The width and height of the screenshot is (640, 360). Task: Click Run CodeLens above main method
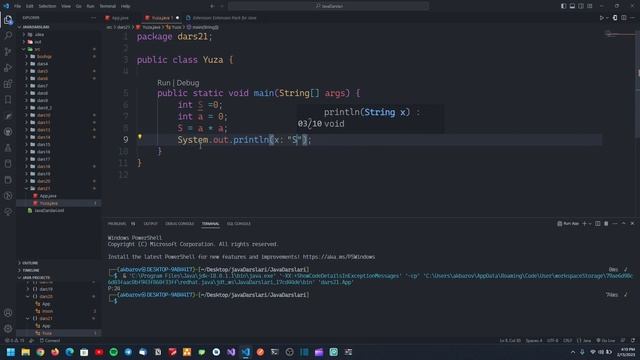pos(164,83)
